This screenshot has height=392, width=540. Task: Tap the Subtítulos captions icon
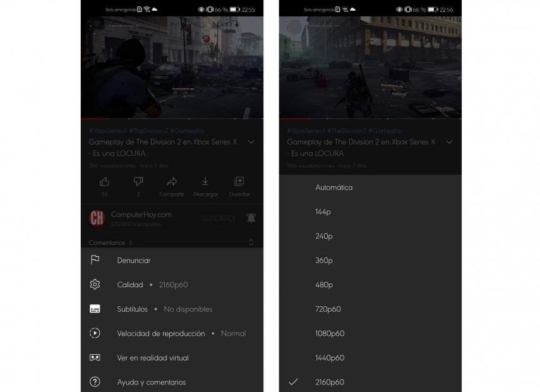(95, 309)
